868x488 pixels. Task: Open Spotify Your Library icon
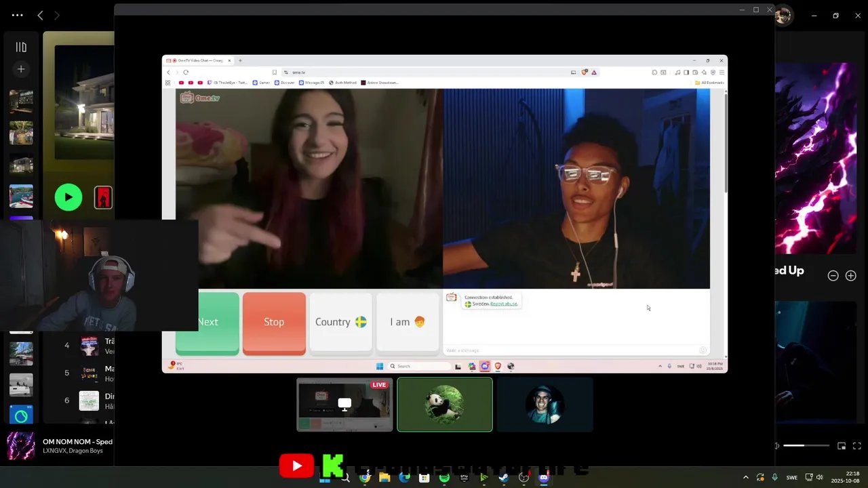pos(21,47)
